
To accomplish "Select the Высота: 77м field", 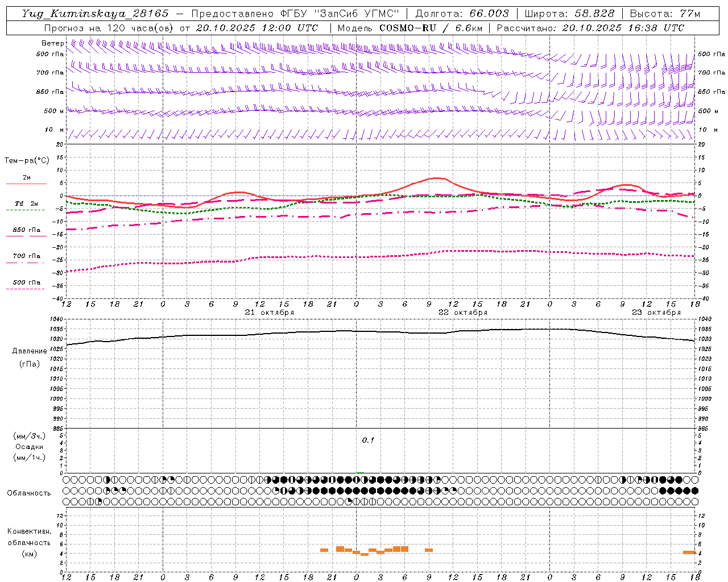I will (665, 14).
